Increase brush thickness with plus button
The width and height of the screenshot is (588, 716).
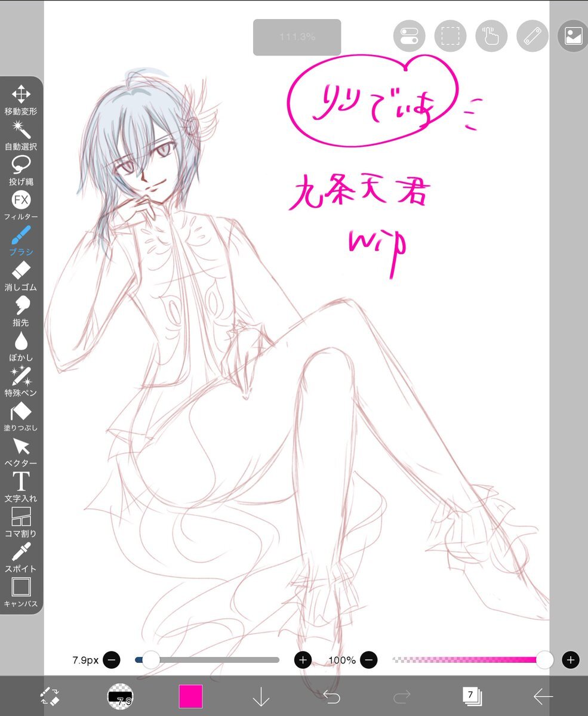pos(303,660)
